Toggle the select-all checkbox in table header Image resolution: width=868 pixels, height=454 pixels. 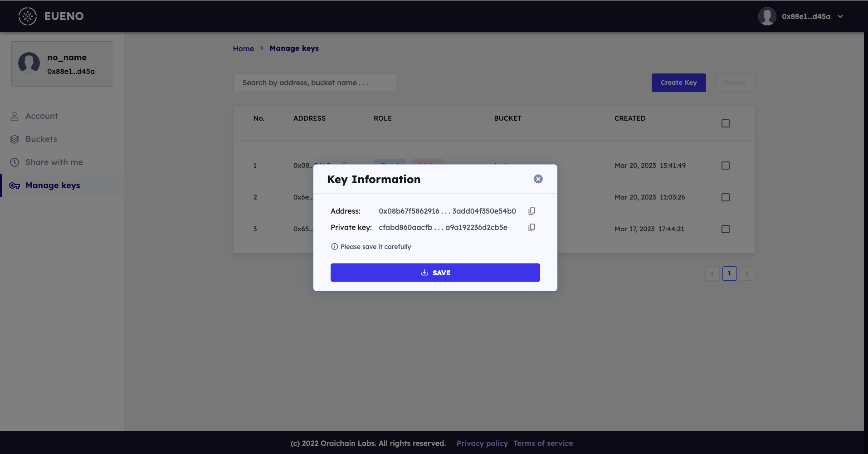pyautogui.click(x=725, y=123)
